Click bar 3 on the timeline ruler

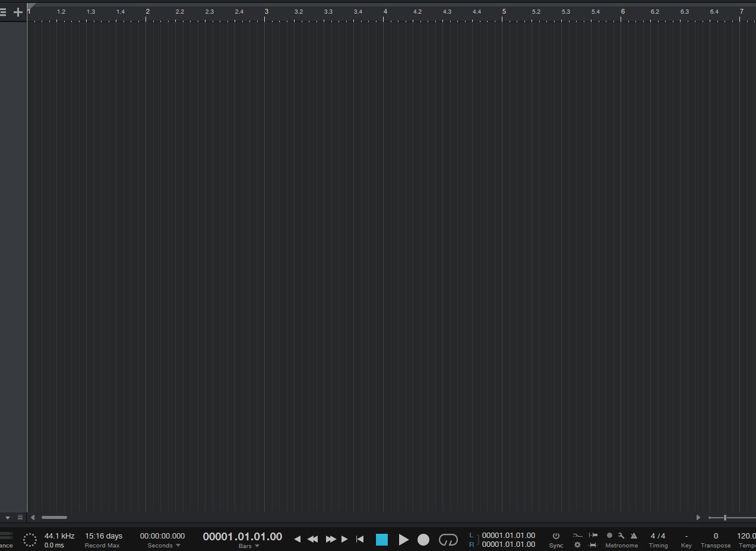pyautogui.click(x=267, y=11)
